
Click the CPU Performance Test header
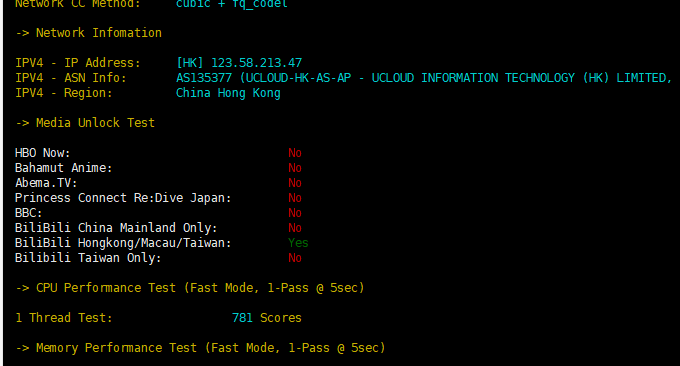[x=190, y=288]
